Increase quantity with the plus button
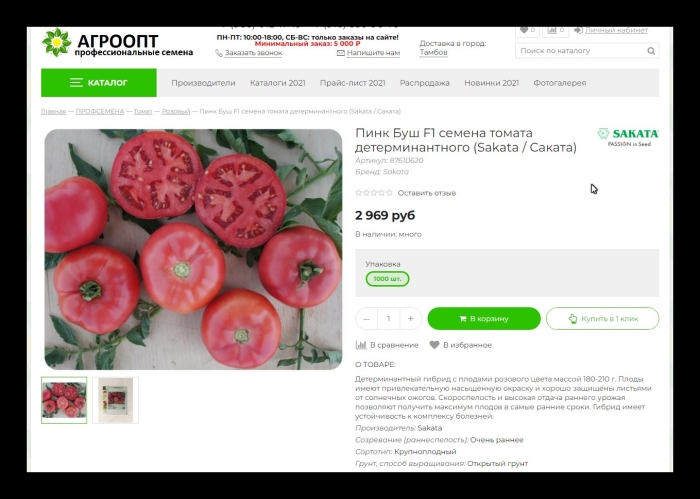Screen dimensions: 700x499 (x=410, y=319)
